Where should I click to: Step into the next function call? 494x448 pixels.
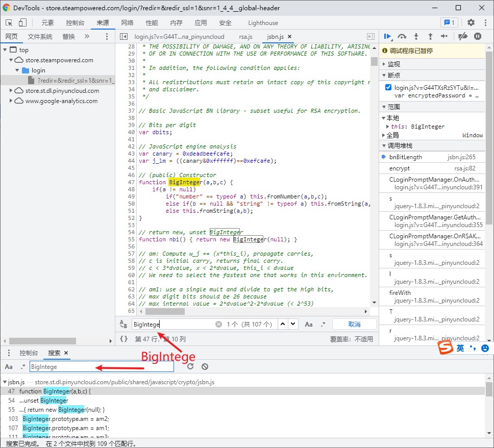(x=416, y=37)
